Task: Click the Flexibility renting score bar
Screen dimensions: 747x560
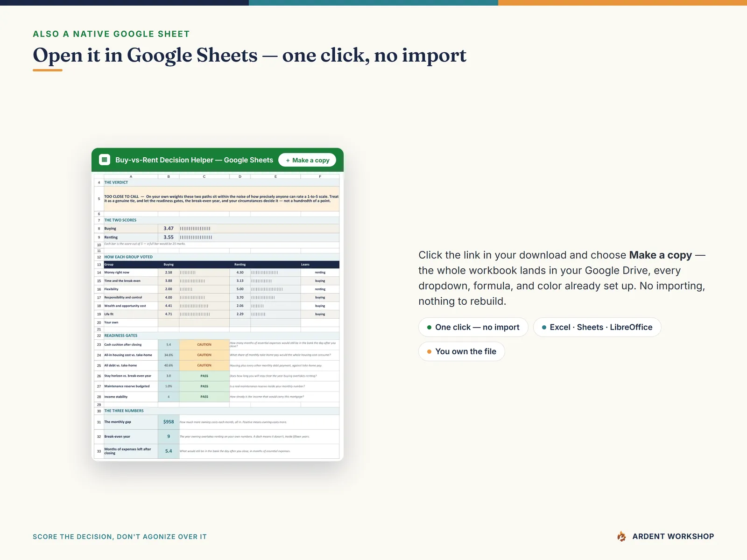Action: pos(267,289)
